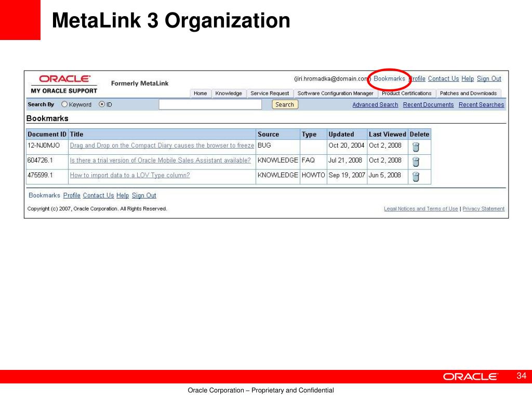
Task: Open the Service Request tab
Action: [270, 94]
